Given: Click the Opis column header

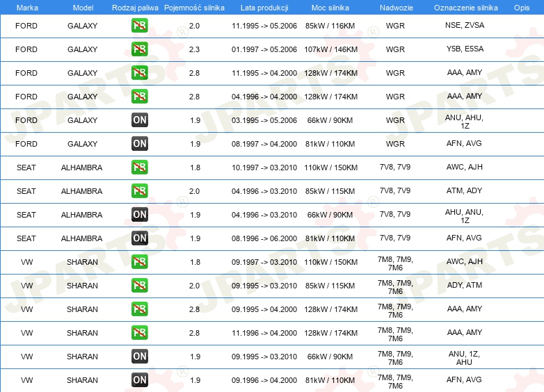Looking at the screenshot, I should (522, 8).
